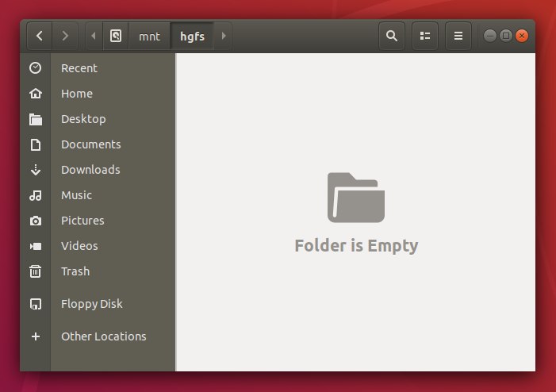Go forward with the right arrow button
Viewport: 556px width, 392px height.
tap(65, 36)
